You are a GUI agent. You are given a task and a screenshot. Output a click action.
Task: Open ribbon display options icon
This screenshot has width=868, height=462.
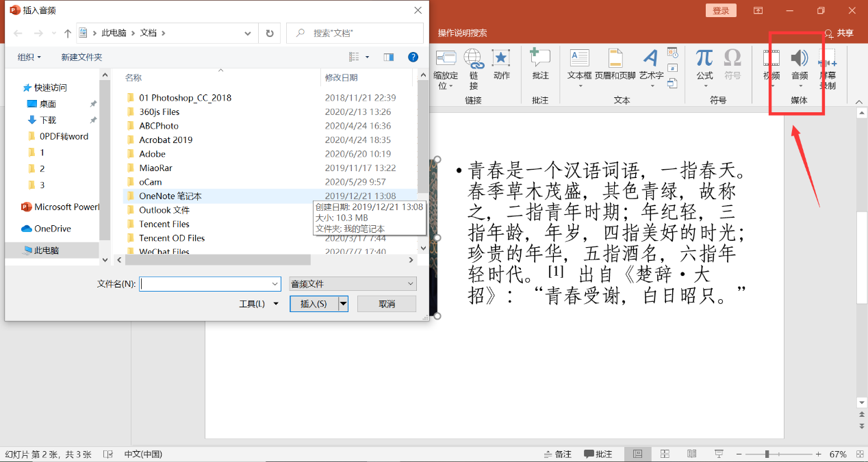[758, 10]
